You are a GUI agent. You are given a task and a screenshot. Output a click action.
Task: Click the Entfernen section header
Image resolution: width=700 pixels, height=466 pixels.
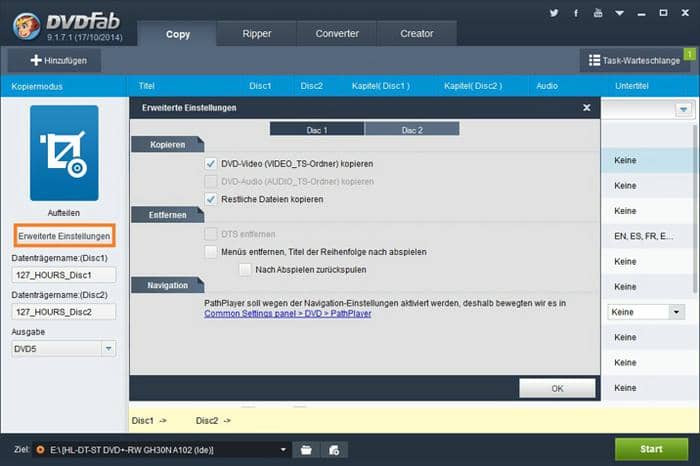coord(167,215)
